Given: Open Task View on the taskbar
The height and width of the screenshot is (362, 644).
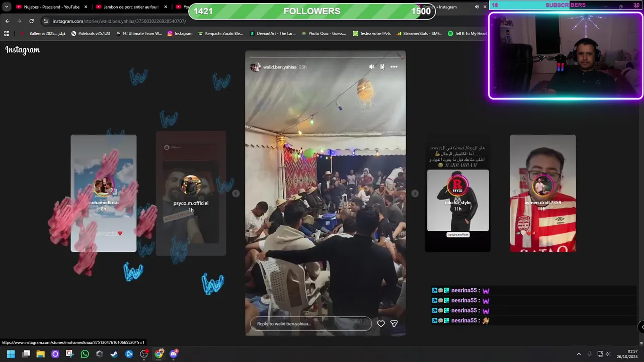Looking at the screenshot, I should coord(26,354).
